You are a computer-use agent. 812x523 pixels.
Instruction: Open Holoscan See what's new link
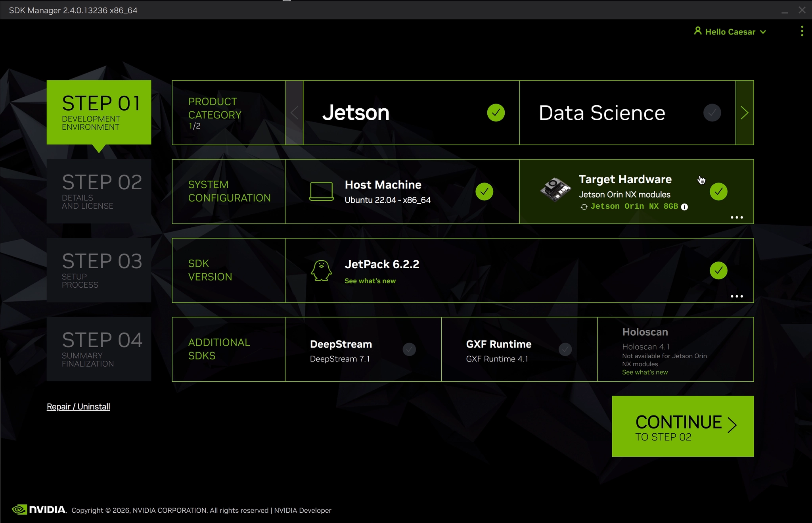click(x=645, y=372)
